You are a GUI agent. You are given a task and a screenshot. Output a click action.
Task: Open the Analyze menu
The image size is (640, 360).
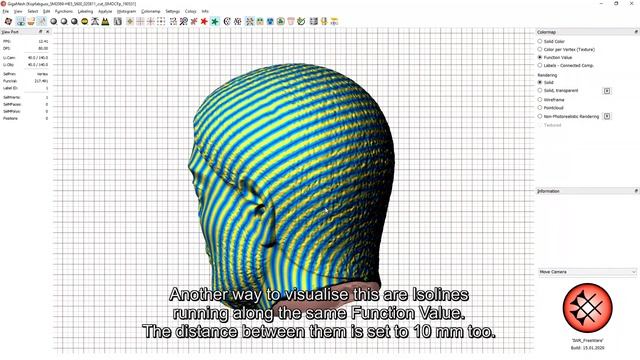click(x=105, y=11)
